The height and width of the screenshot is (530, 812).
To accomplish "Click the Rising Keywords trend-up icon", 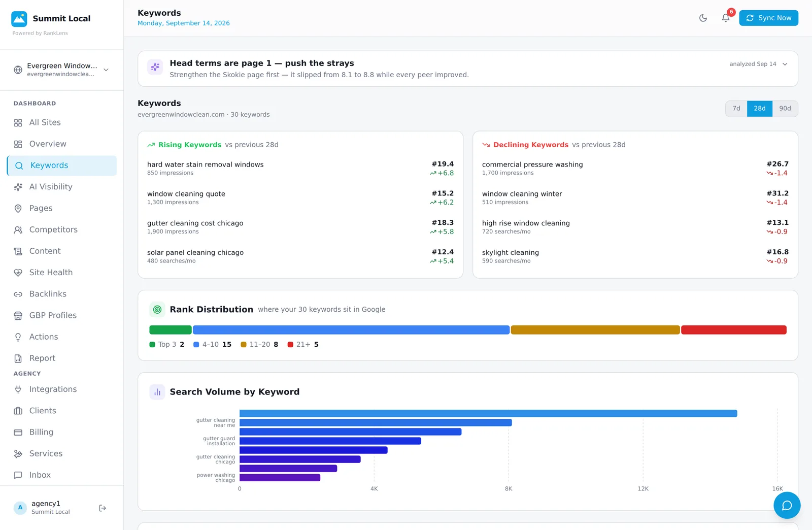I will [x=151, y=145].
